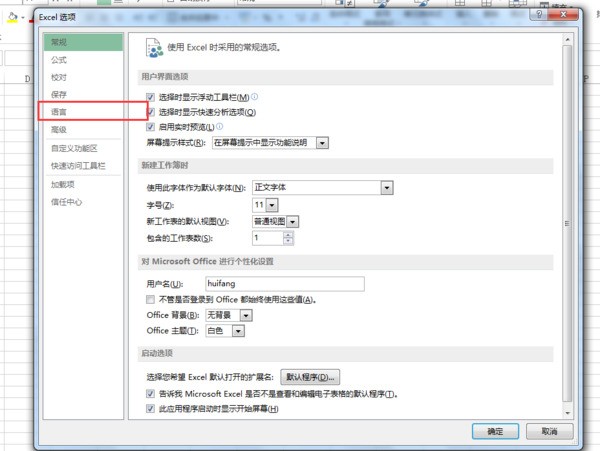Toggle 选择时显示浮动工具栏 checkbox

(x=151, y=97)
